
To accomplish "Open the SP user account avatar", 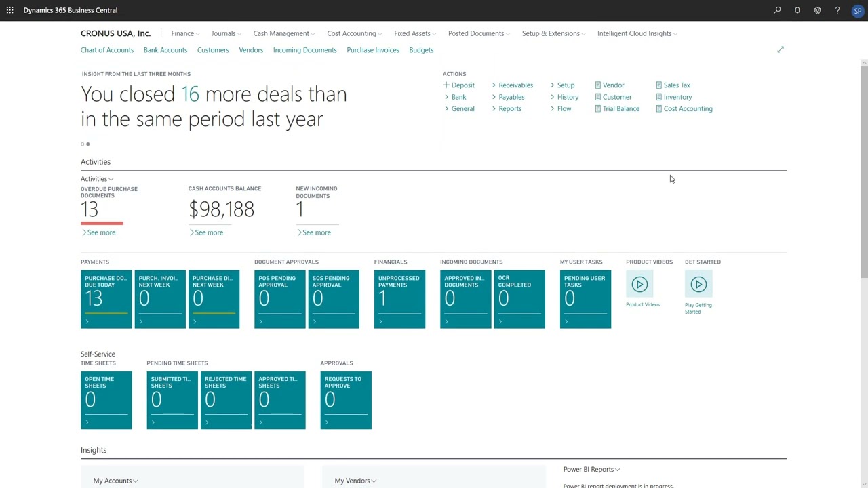I will pyautogui.click(x=857, y=11).
